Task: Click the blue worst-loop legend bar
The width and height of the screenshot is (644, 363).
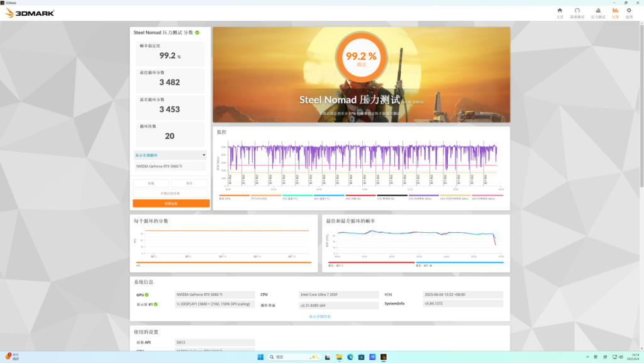Action: [x=460, y=262]
